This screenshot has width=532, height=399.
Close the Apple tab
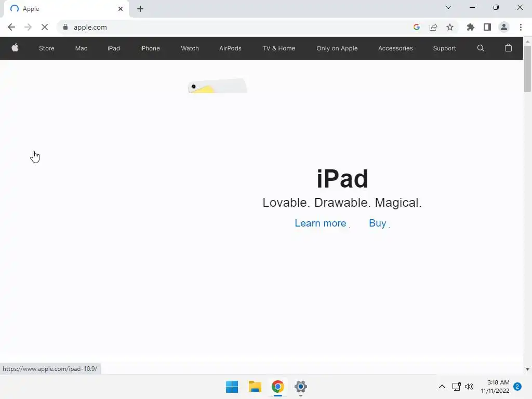[x=121, y=9]
